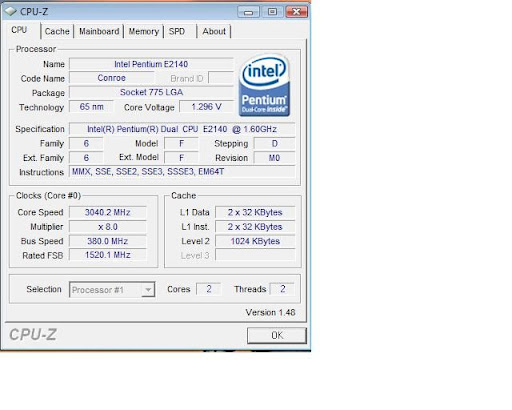The image size is (512, 410).
Task: Click the Specification field text
Action: 182,129
